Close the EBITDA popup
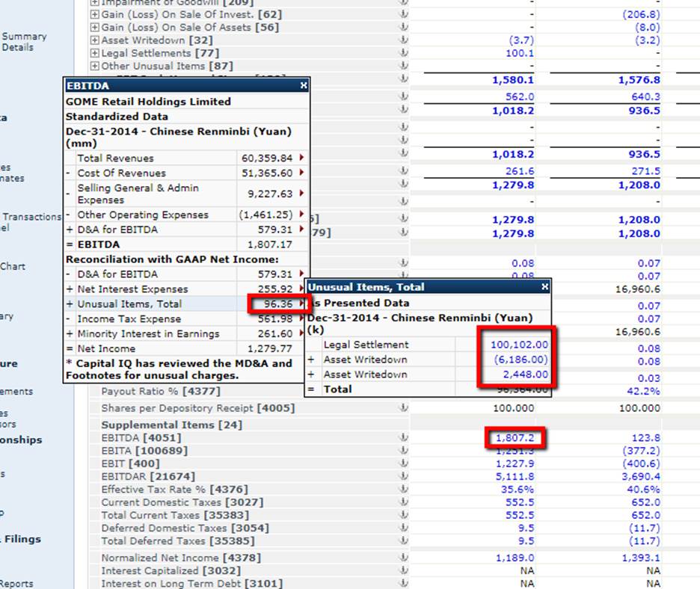Viewport: 700px width, 589px height. pos(304,85)
